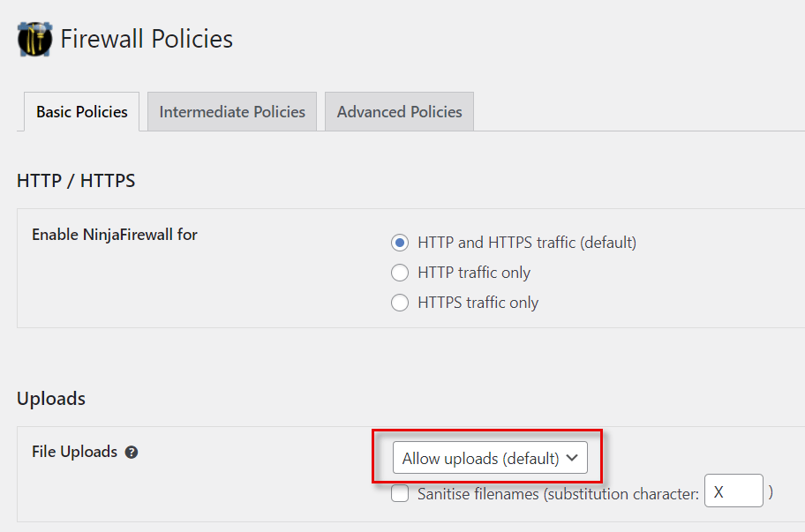
Task: Click the 'HTTP and HTTPS traffic (default)' text
Action: (x=526, y=242)
